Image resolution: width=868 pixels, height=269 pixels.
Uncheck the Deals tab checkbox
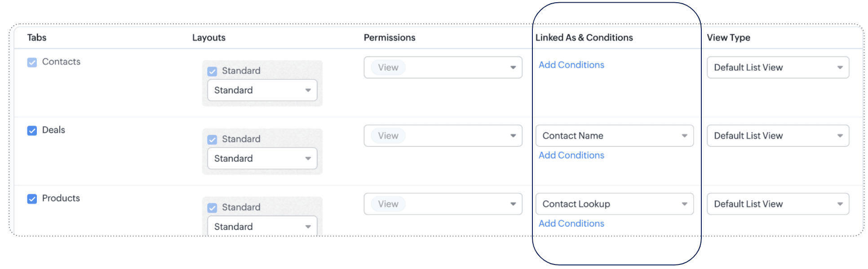click(x=32, y=130)
